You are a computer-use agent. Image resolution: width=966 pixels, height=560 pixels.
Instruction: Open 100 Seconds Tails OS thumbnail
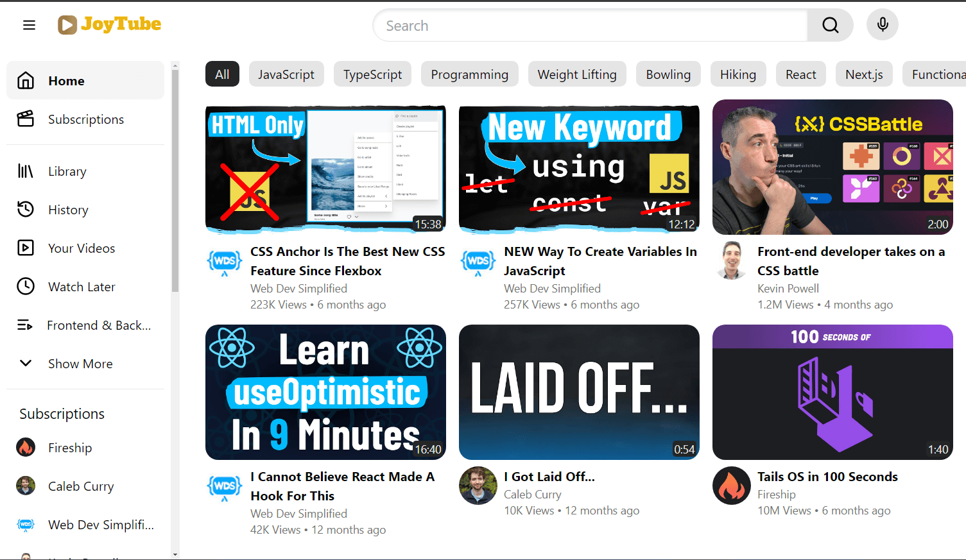pos(832,392)
